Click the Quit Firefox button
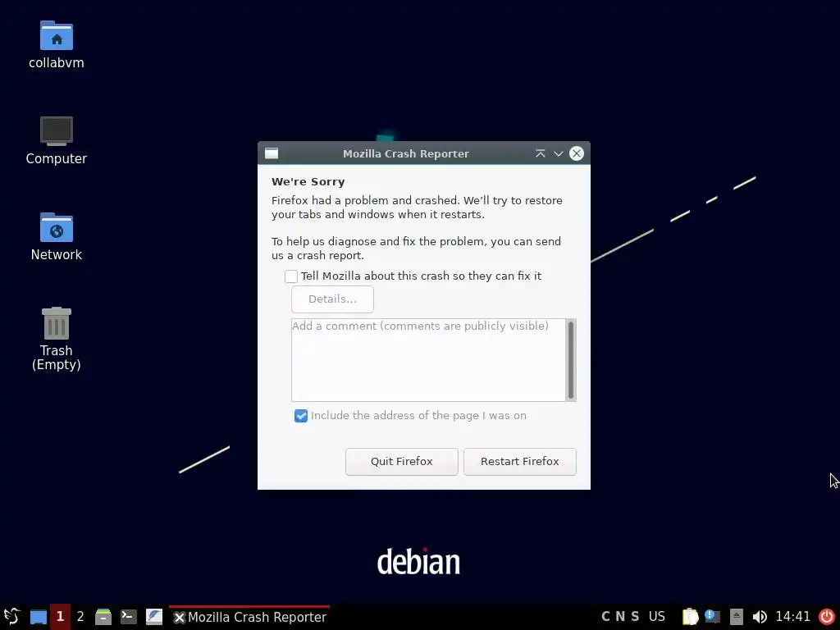840x630 pixels. pyautogui.click(x=402, y=462)
